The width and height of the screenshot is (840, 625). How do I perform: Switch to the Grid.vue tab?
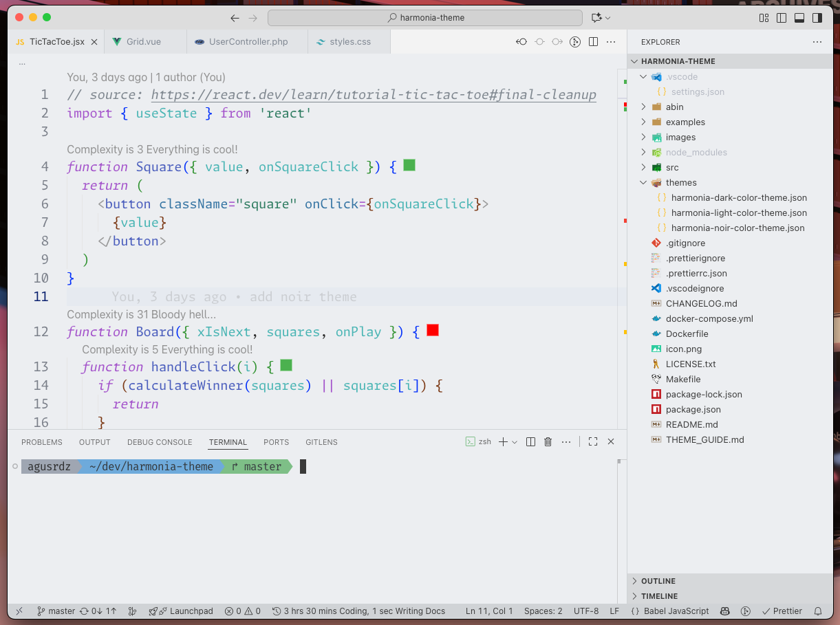coord(143,42)
